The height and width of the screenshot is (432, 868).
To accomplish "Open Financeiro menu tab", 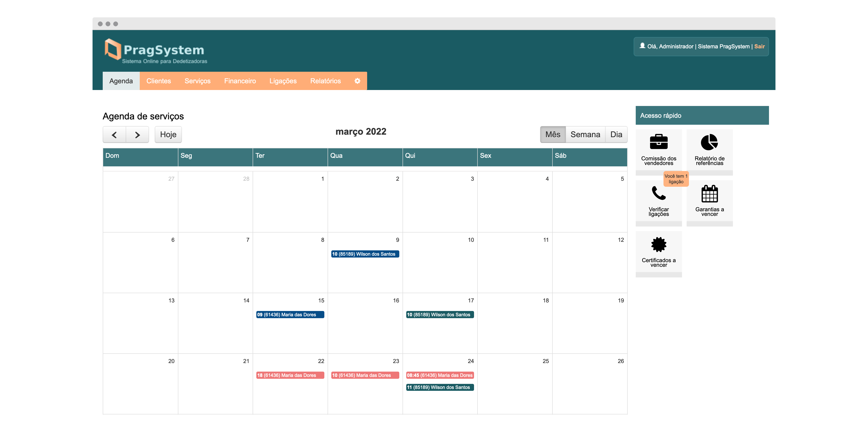I will pyautogui.click(x=240, y=81).
